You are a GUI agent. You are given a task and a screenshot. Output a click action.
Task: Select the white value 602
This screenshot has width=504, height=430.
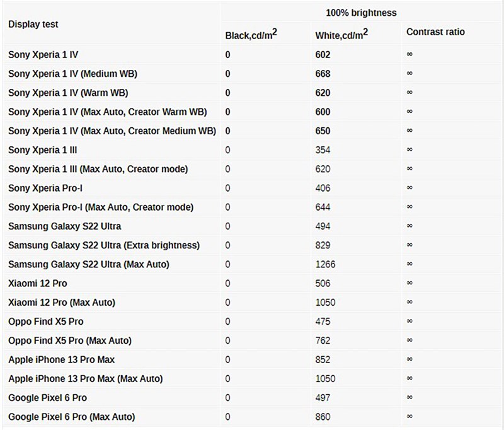tap(323, 55)
